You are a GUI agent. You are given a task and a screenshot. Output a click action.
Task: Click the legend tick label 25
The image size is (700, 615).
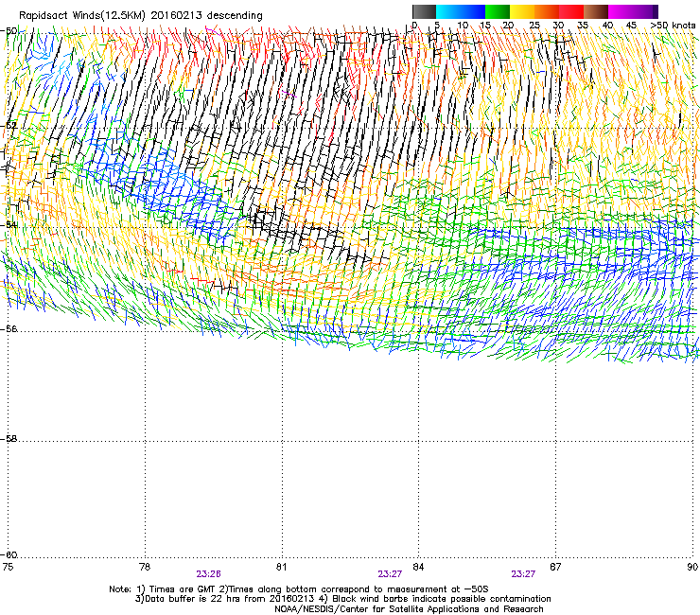(534, 26)
